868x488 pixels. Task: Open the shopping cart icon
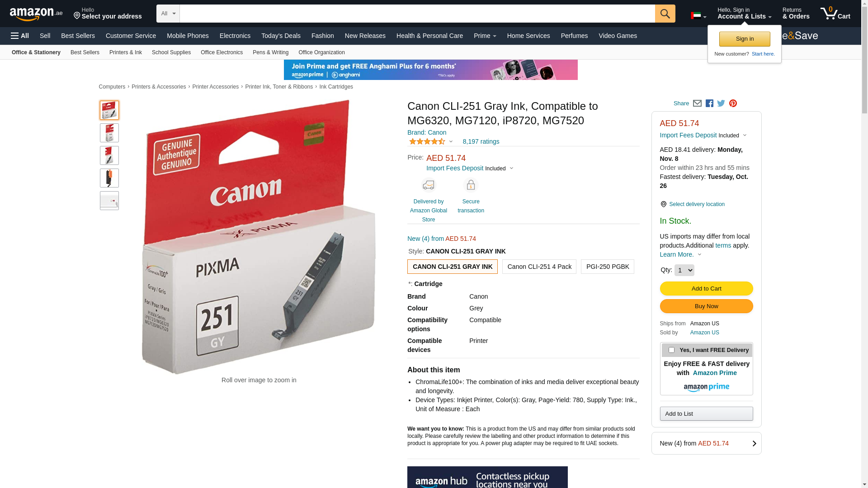835,14
